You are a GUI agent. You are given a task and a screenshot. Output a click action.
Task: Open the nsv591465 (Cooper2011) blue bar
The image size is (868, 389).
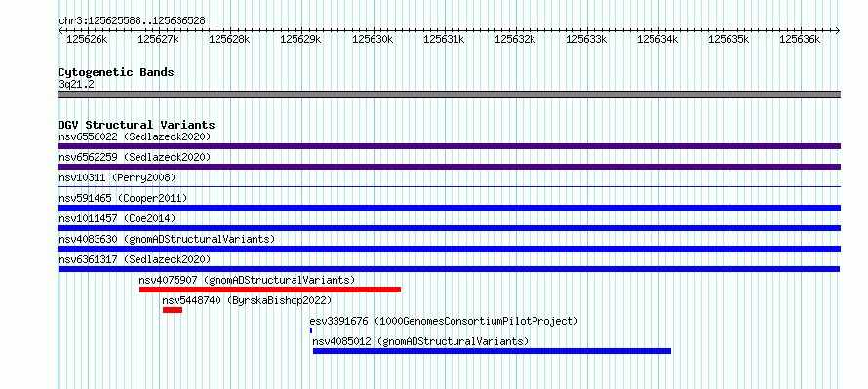click(x=449, y=208)
